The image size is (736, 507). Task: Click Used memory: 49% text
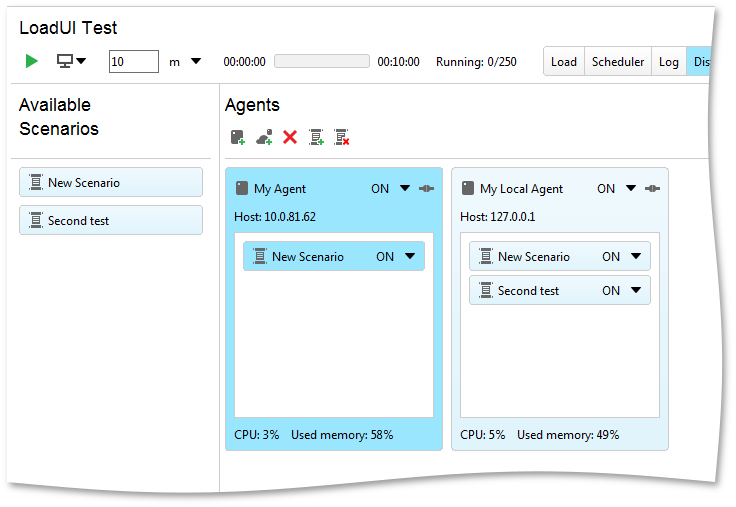(x=568, y=435)
